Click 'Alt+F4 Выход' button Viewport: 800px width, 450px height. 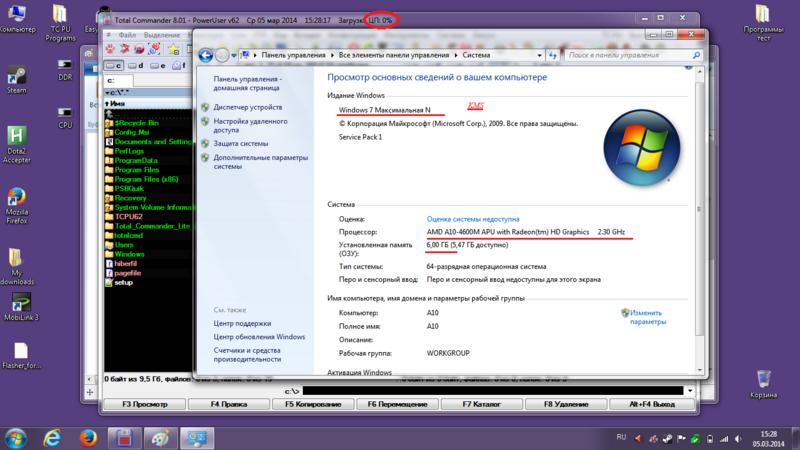[652, 404]
